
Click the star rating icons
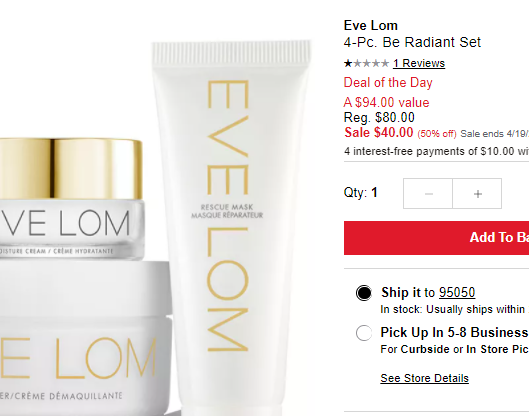point(366,63)
